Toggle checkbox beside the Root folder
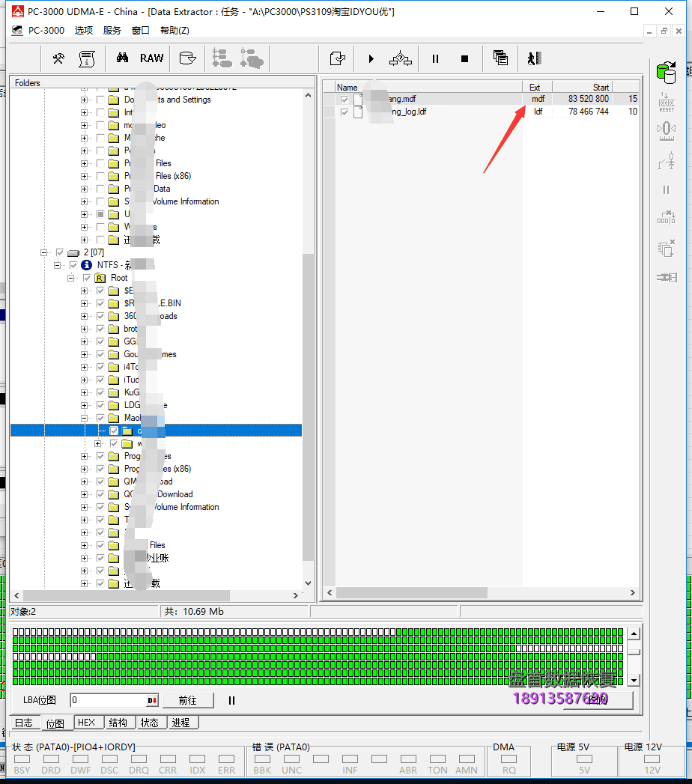The image size is (692, 784). 87,278
